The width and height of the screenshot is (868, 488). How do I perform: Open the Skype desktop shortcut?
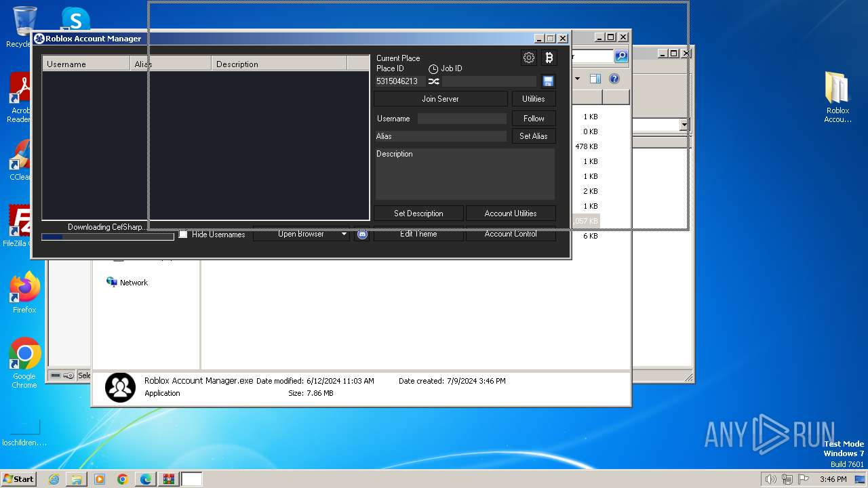[75, 19]
